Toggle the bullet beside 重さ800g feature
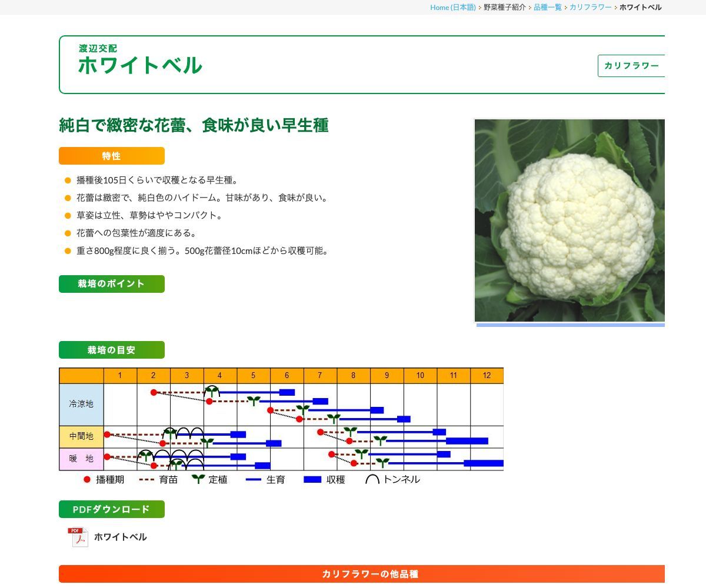The image size is (706, 588). click(x=66, y=250)
